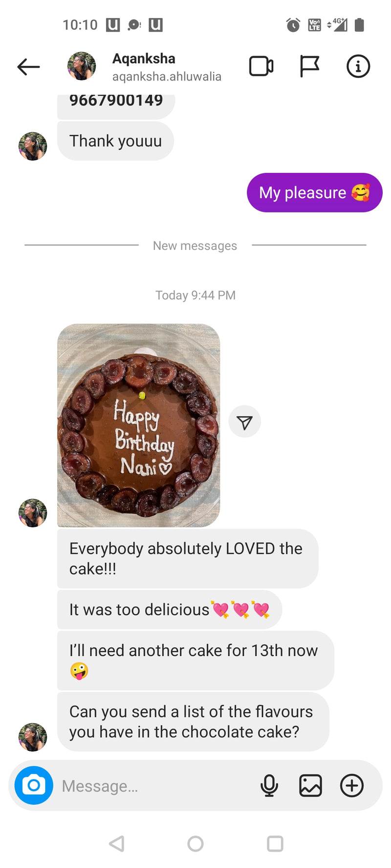The image size is (391, 868).
Task: Tap the Android recent apps square button
Action: point(275,843)
